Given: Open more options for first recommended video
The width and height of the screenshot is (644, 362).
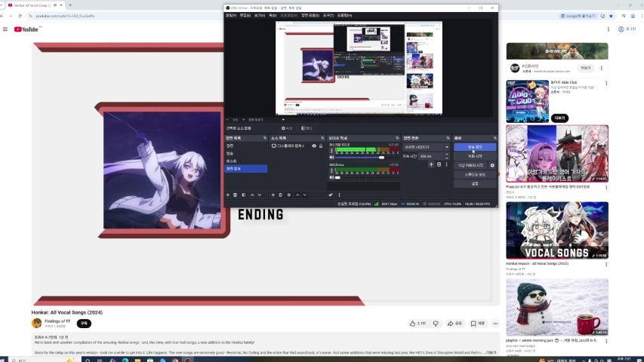Looking at the screenshot, I should coord(605,67).
